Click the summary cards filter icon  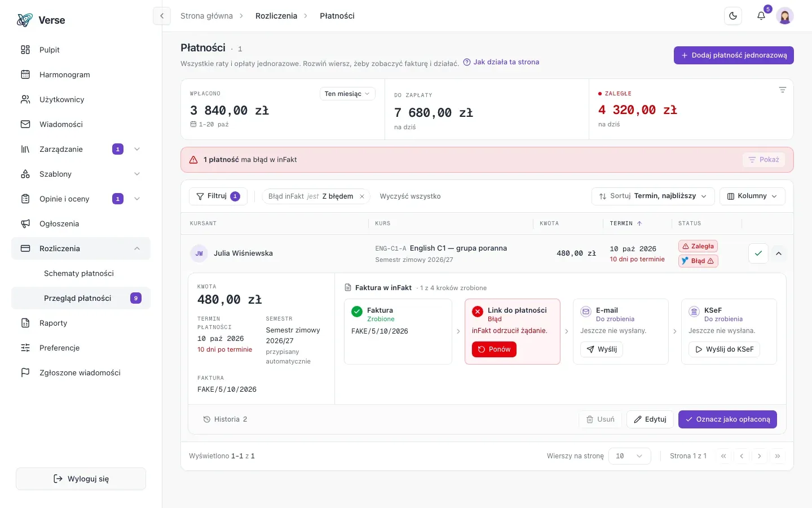782,90
